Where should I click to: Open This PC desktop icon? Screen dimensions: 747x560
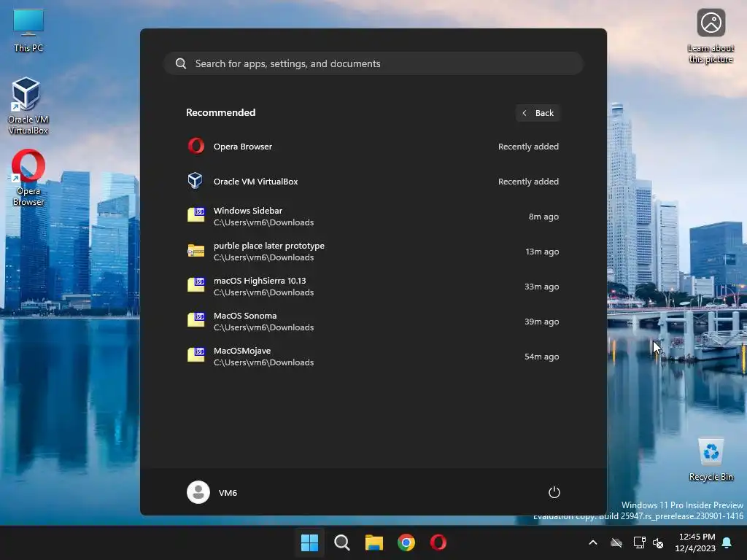pyautogui.click(x=28, y=30)
